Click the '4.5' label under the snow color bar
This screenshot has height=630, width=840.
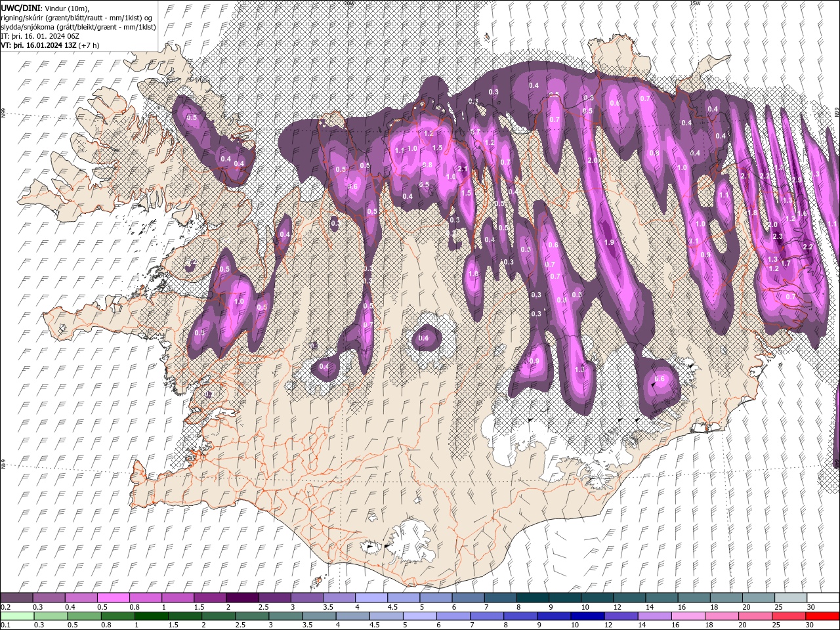pyautogui.click(x=392, y=607)
